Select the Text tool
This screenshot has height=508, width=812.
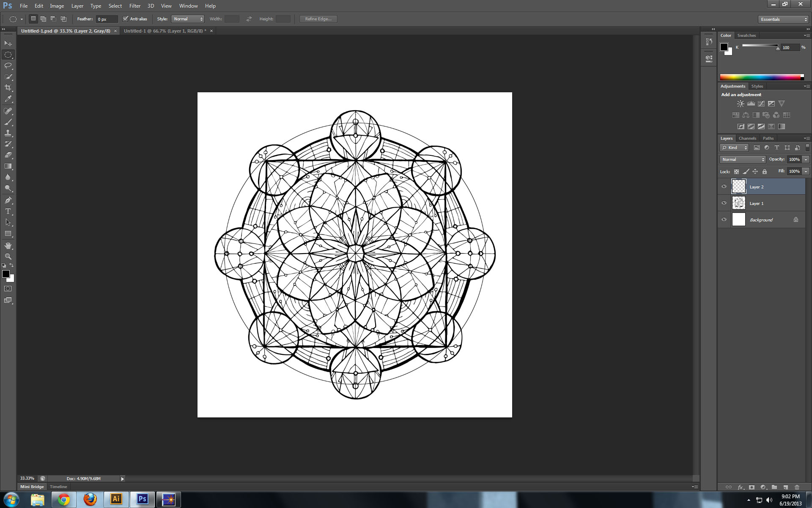(x=8, y=211)
